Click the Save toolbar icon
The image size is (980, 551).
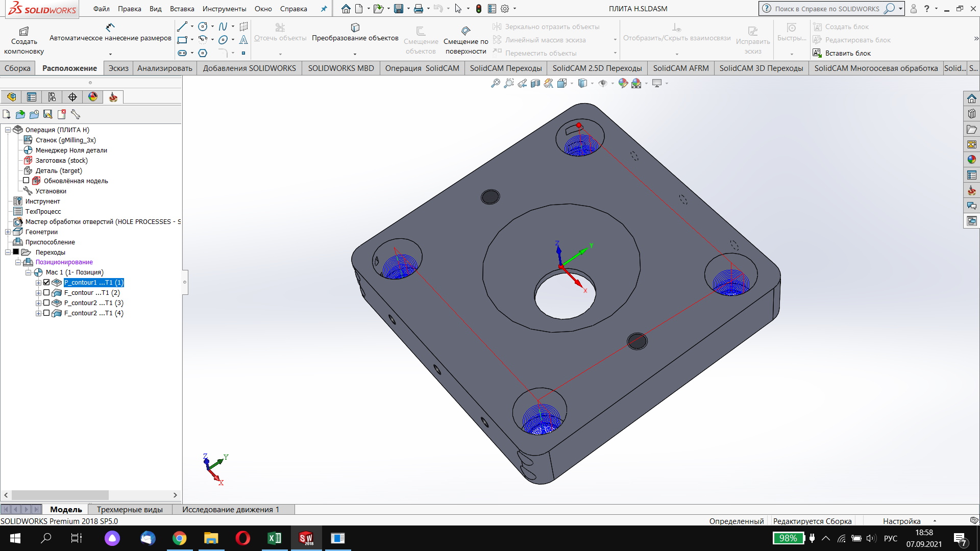coord(399,9)
